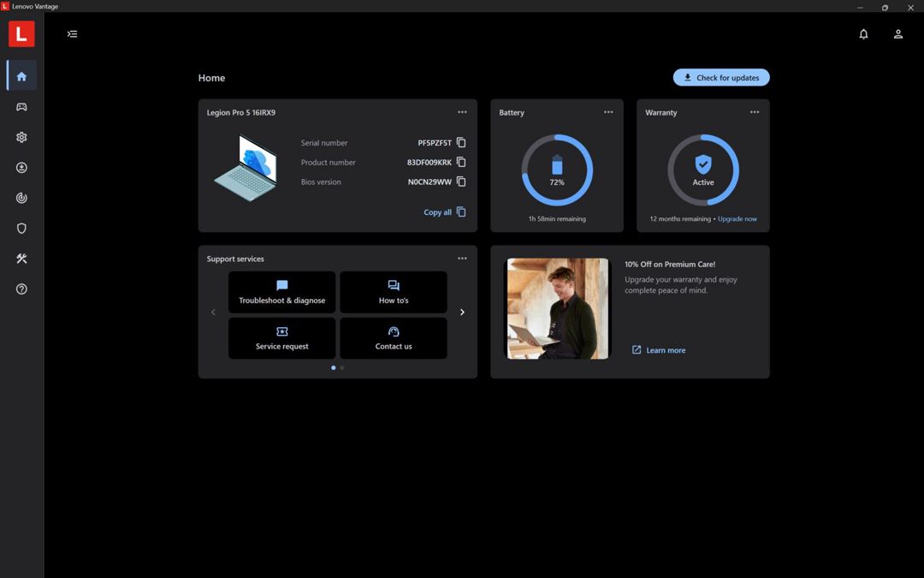Click the 12 months remaining text

(680, 219)
